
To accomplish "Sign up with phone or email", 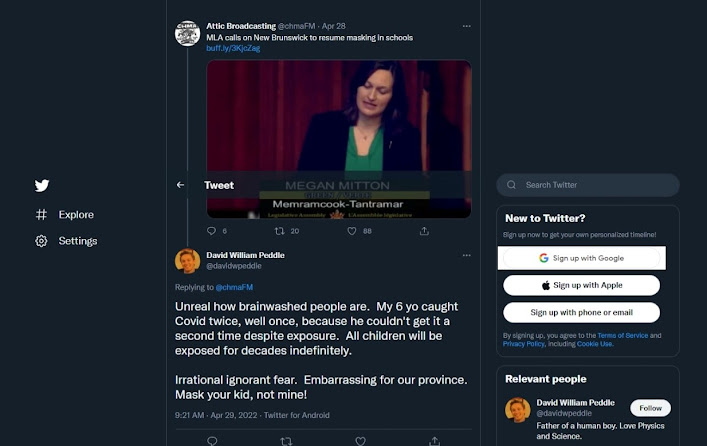I will click(581, 312).
